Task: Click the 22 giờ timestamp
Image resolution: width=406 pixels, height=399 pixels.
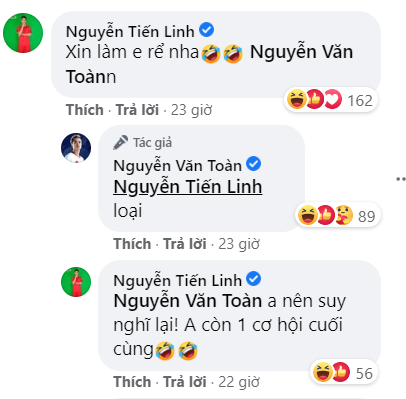Action: point(239,382)
